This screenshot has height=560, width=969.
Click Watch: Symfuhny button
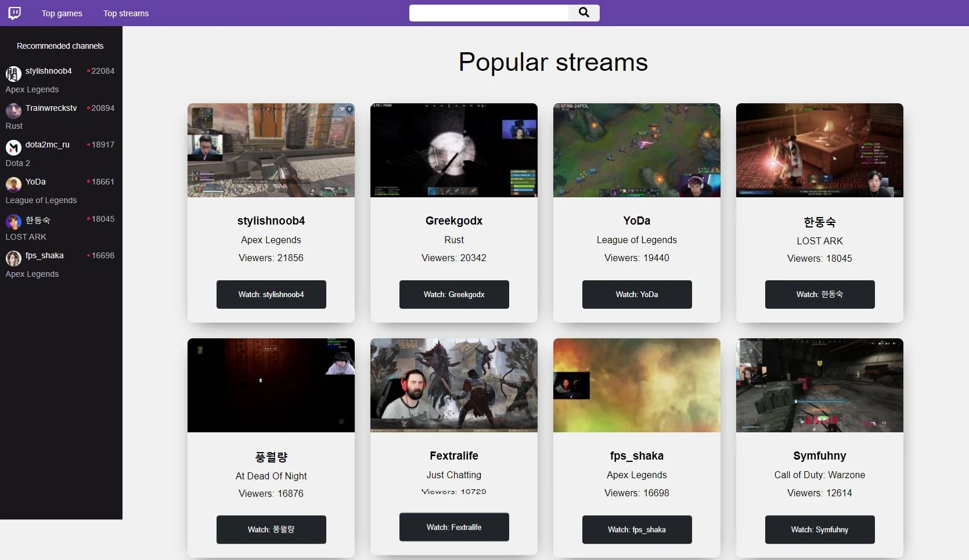click(820, 529)
